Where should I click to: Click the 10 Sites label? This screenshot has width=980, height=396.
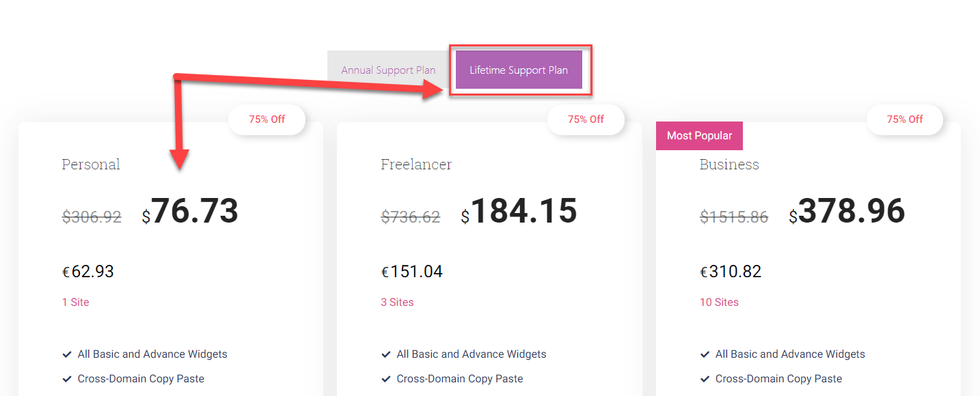[719, 302]
